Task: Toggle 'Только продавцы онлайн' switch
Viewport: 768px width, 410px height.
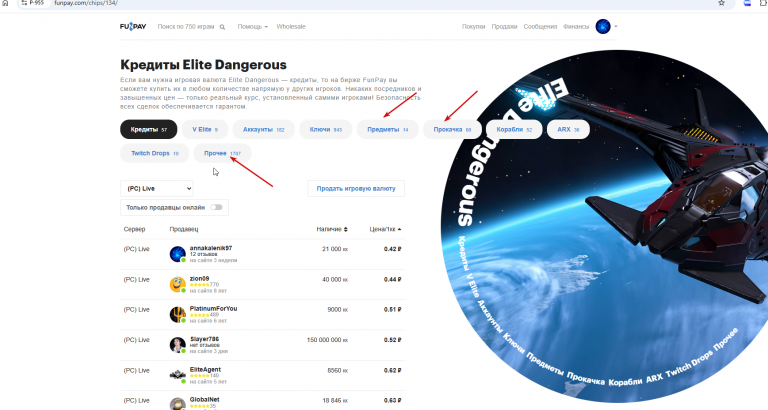Action: pyautogui.click(x=216, y=207)
